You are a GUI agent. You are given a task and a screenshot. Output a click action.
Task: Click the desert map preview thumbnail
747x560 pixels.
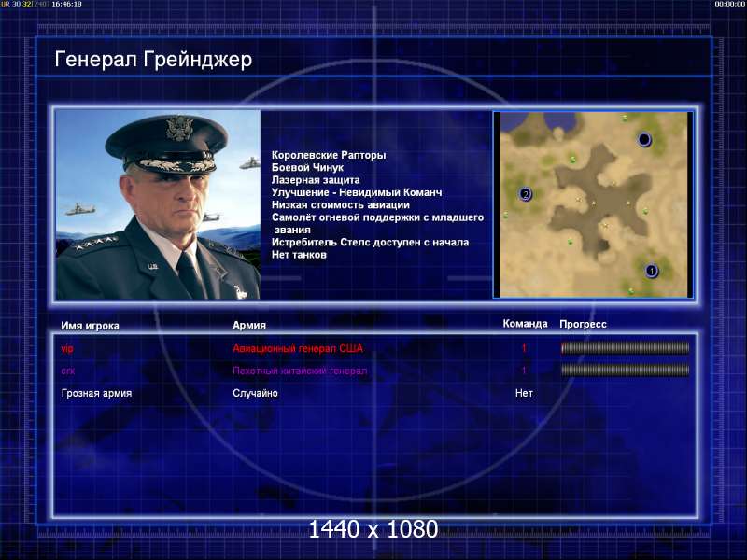coord(593,204)
